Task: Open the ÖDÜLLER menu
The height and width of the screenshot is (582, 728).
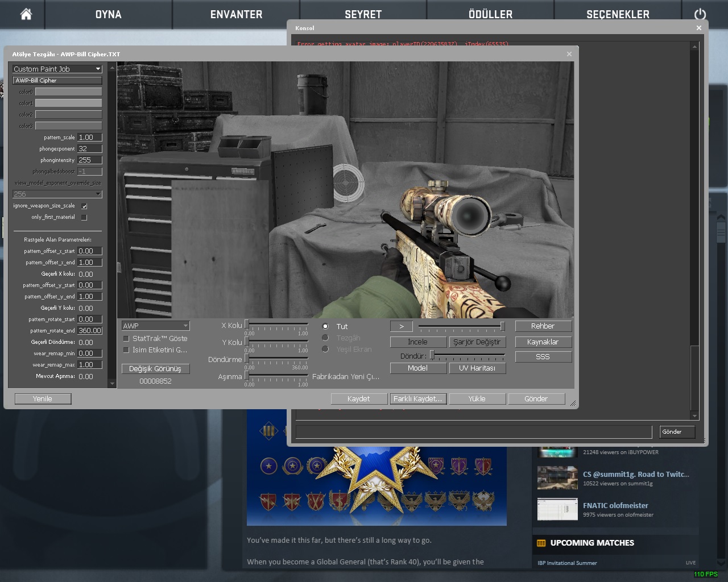Action: click(490, 14)
